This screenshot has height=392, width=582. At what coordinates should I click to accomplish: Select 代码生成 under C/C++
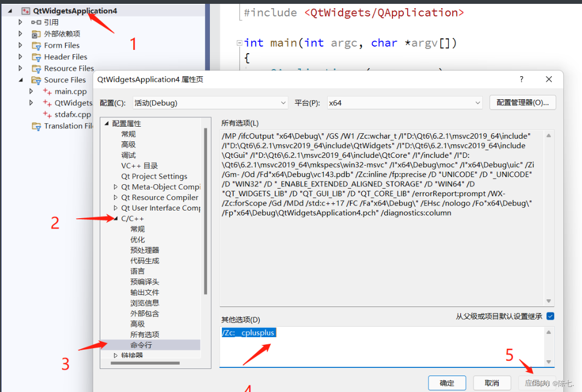click(145, 260)
